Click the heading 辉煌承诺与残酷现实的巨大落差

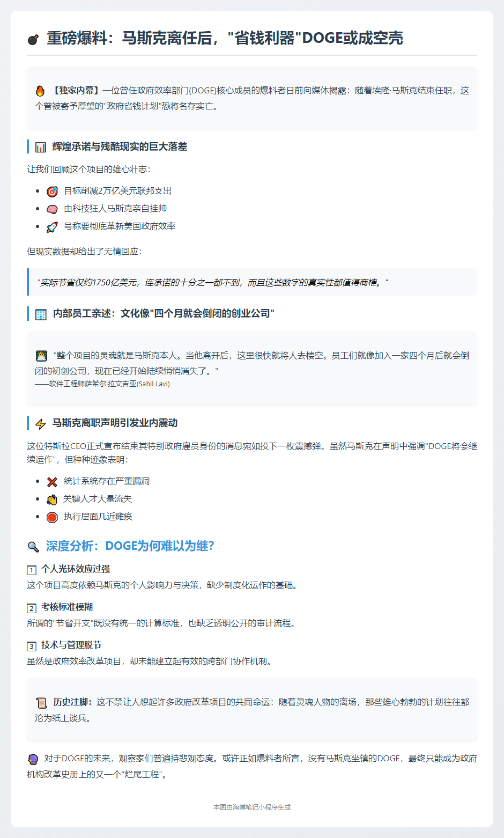120,146
